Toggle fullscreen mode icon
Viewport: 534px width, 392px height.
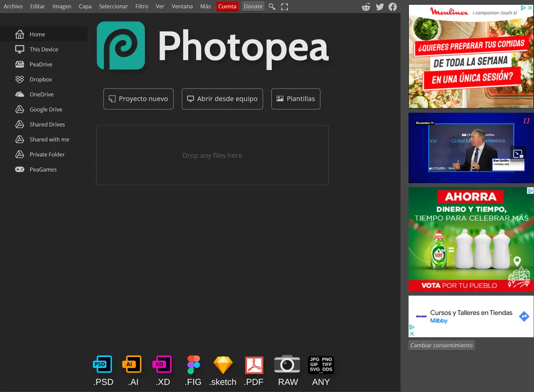click(x=285, y=7)
